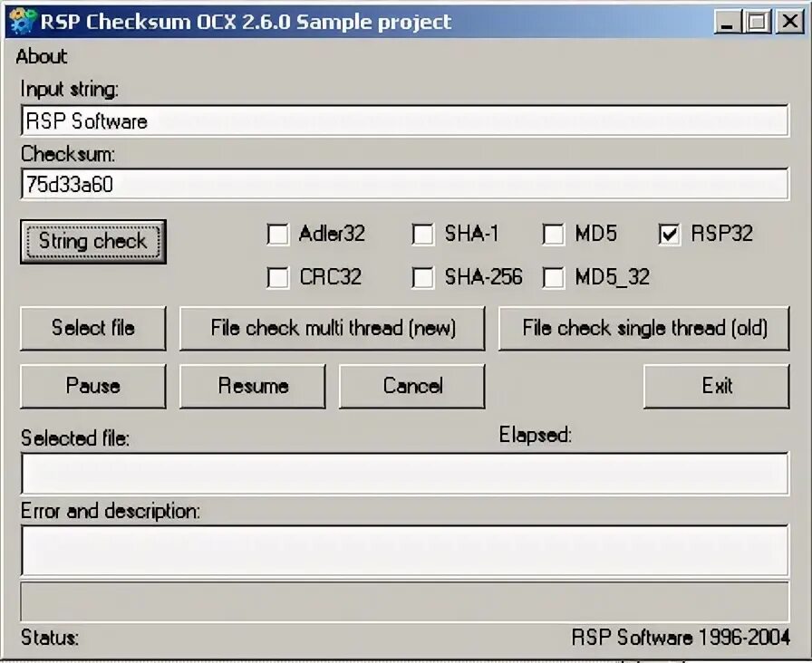Viewport: 812px width, 663px height.
Task: Click the Pause button
Action: pyautogui.click(x=93, y=386)
